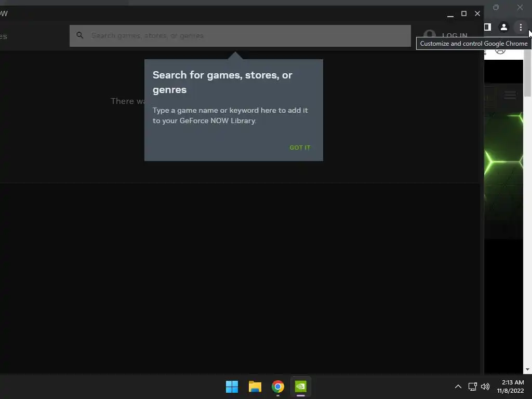Maximize the GeForce NOW window
The width and height of the screenshot is (532, 399).
coord(464,14)
